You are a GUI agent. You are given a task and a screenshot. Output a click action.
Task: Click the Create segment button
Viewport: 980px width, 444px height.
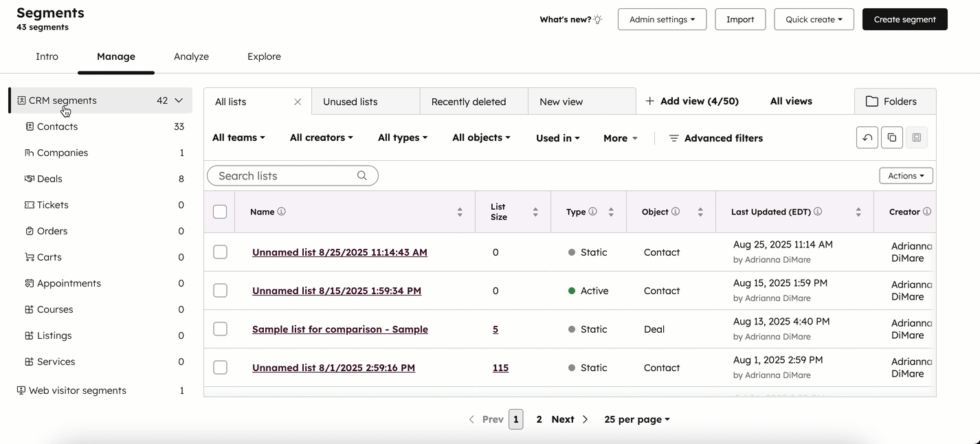click(x=904, y=19)
